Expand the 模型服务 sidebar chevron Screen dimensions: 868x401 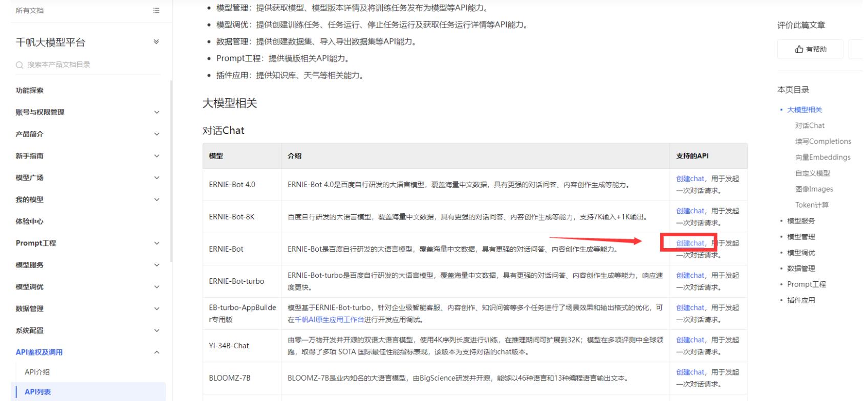[157, 265]
